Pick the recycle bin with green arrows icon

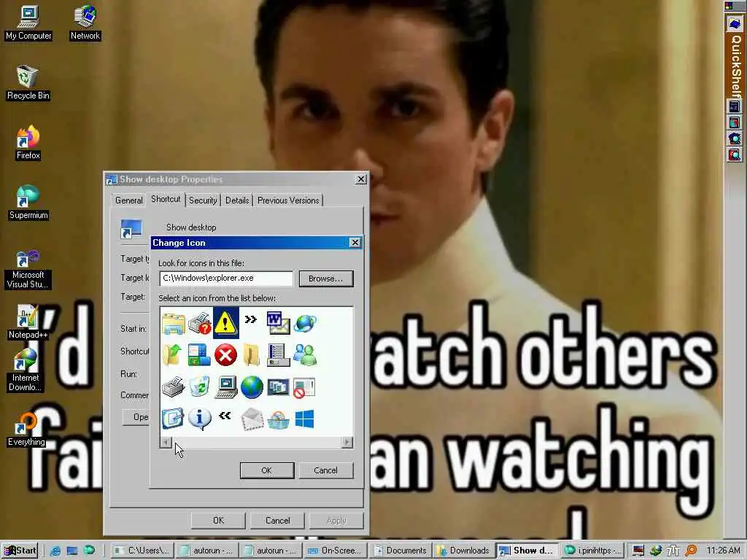[x=200, y=386]
